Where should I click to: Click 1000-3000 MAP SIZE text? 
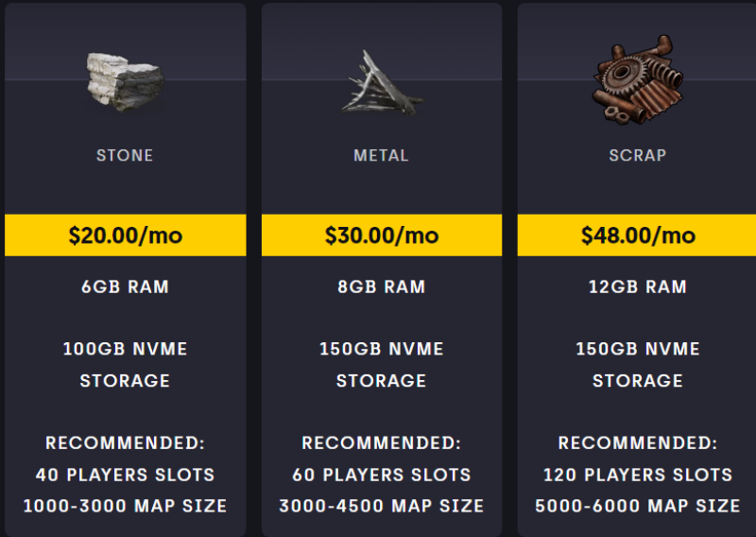point(126,506)
